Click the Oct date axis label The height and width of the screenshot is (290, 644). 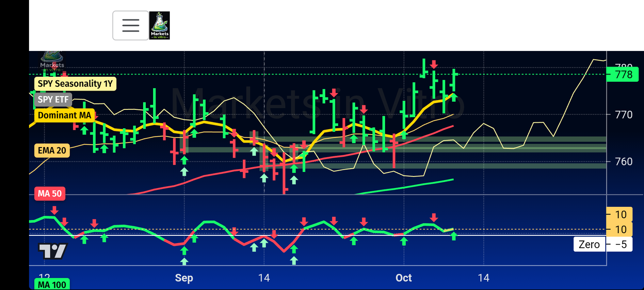[404, 278]
